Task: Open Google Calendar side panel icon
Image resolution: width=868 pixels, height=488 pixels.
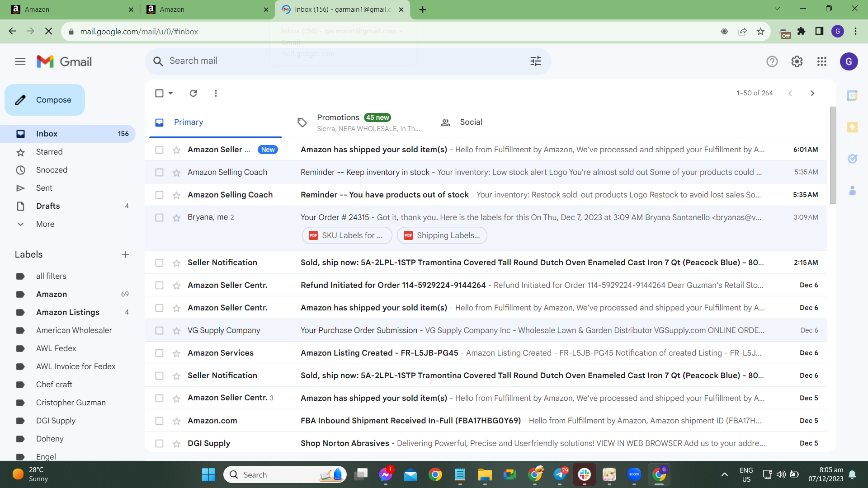Action: [852, 95]
